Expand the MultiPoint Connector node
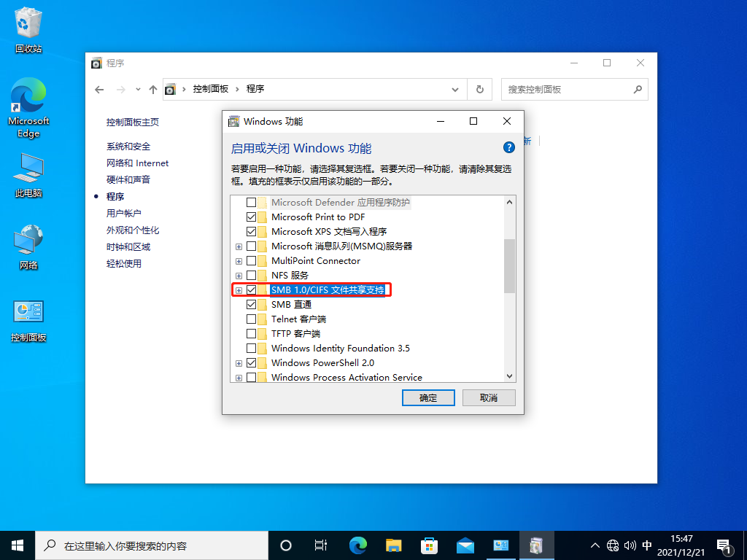The height and width of the screenshot is (560, 747). click(x=239, y=260)
